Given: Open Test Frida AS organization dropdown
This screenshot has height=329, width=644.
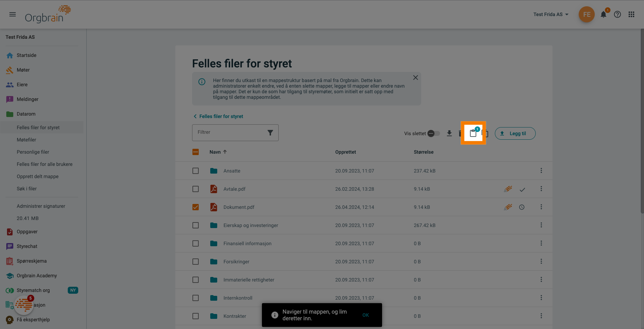Looking at the screenshot, I should coord(551,14).
